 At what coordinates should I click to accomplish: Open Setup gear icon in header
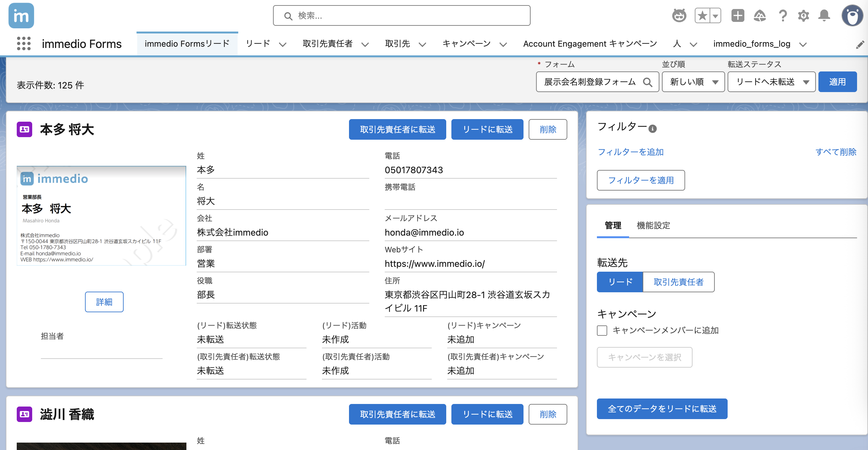[x=803, y=15]
